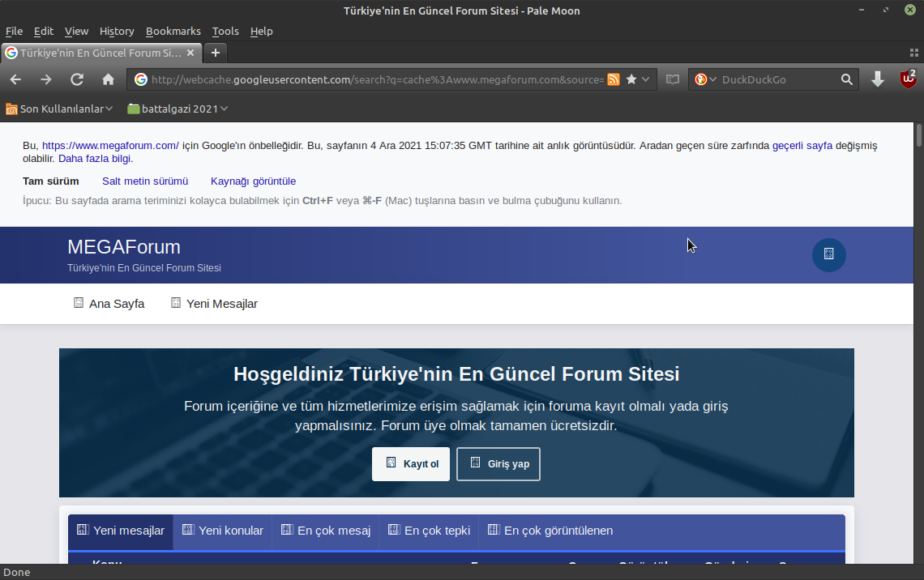The image size is (924, 580).
Task: Select the Yeni mesajlar tab
Action: pyautogui.click(x=121, y=531)
